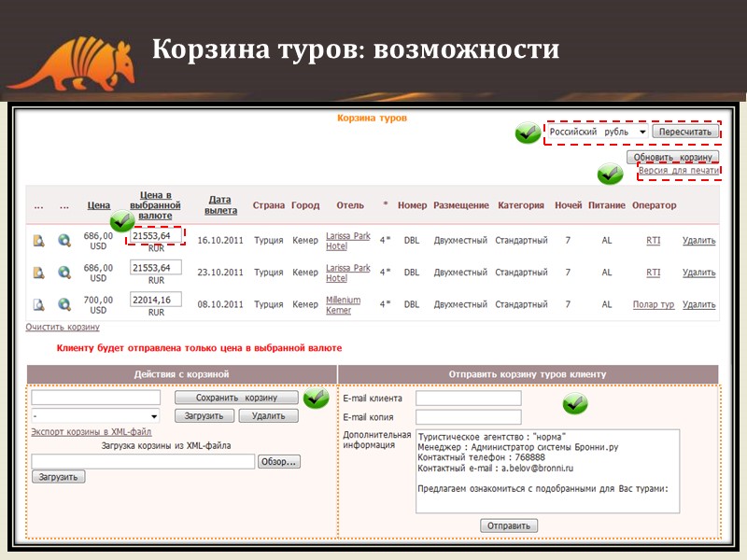Click globe icon in the second tour row
Viewport: 747px width, 560px height.
63,271
